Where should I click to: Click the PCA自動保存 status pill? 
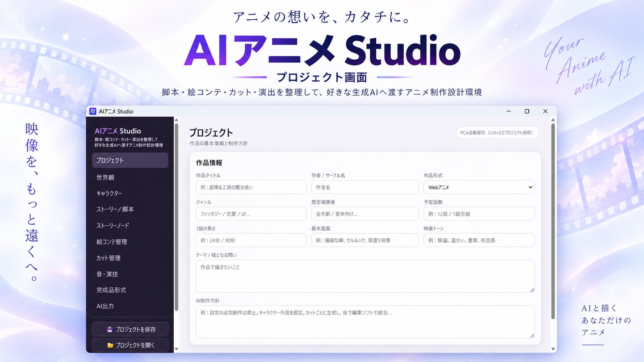pos(497,132)
